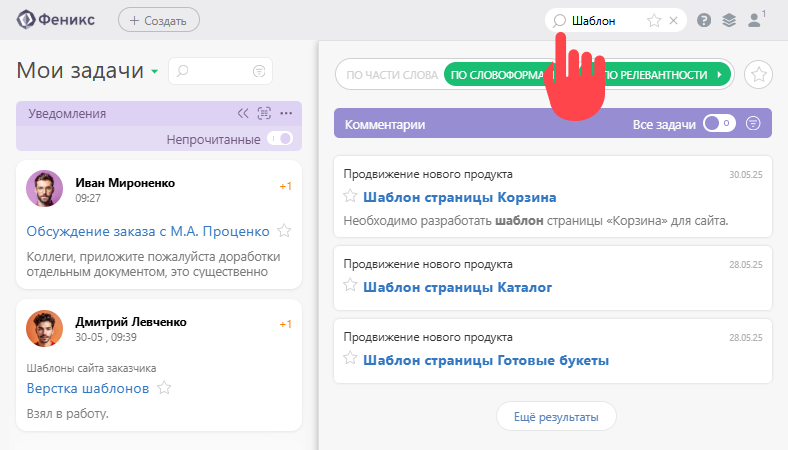This screenshot has width=788, height=450.
Task: Toggle the Все задачи switch
Action: (719, 123)
